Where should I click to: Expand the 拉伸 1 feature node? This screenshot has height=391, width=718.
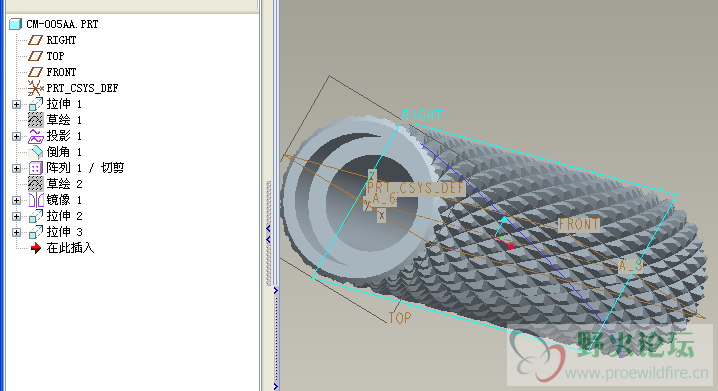pos(16,104)
